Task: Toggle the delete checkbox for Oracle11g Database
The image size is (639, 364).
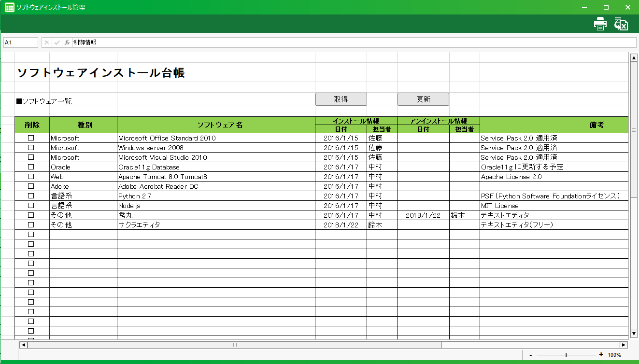Action: coord(31,167)
